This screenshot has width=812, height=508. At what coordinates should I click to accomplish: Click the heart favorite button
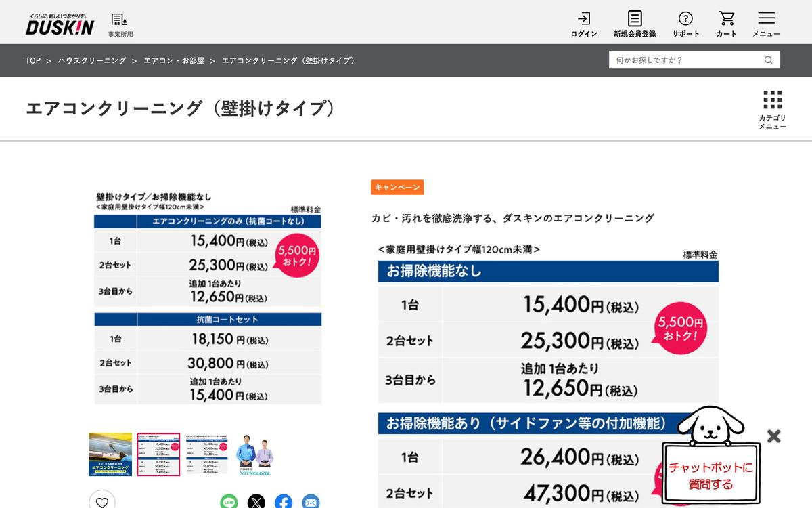coord(102,501)
